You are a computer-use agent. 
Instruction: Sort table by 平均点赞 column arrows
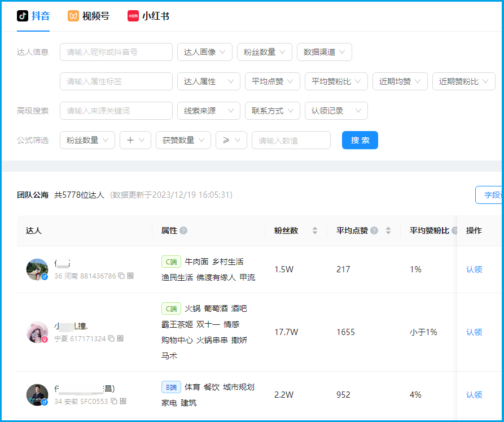point(388,230)
